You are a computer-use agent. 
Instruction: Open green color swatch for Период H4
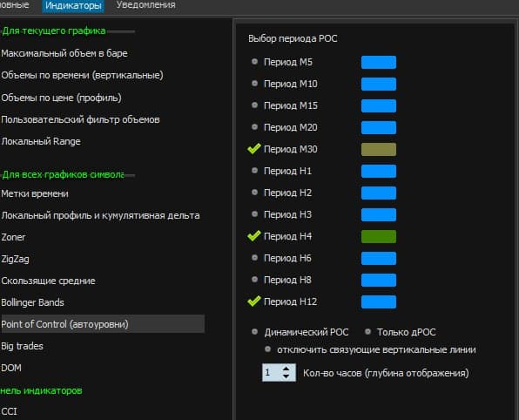click(379, 236)
